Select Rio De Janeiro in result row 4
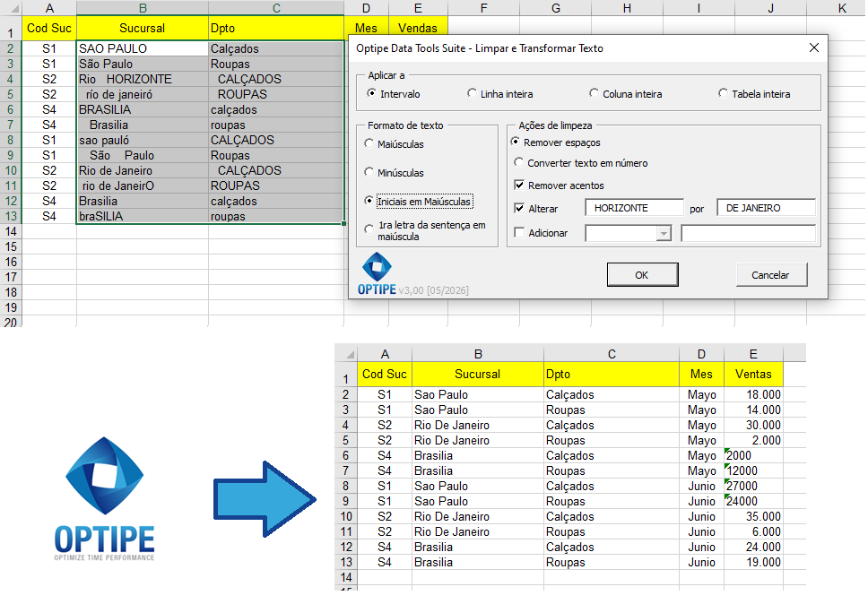 (478, 425)
